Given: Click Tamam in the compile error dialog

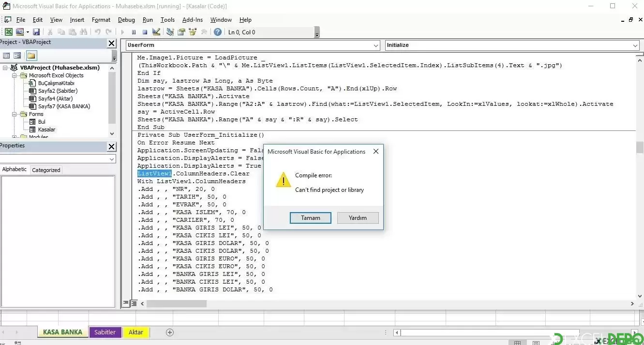Looking at the screenshot, I should (311, 218).
